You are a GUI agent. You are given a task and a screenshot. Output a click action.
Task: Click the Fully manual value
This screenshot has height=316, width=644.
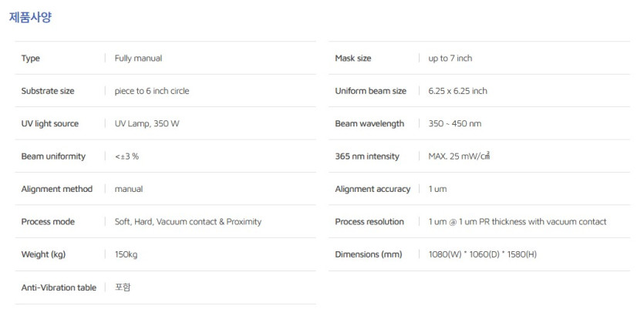[x=138, y=59]
